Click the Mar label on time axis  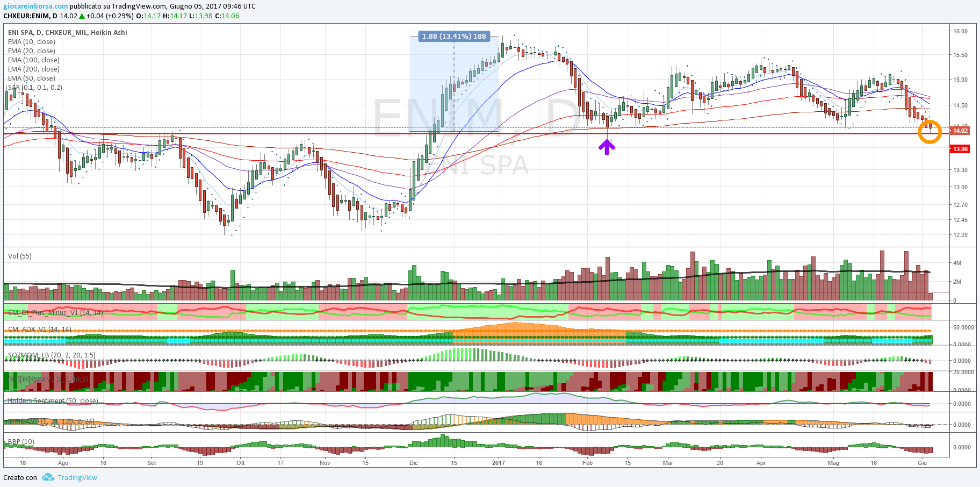tap(668, 463)
